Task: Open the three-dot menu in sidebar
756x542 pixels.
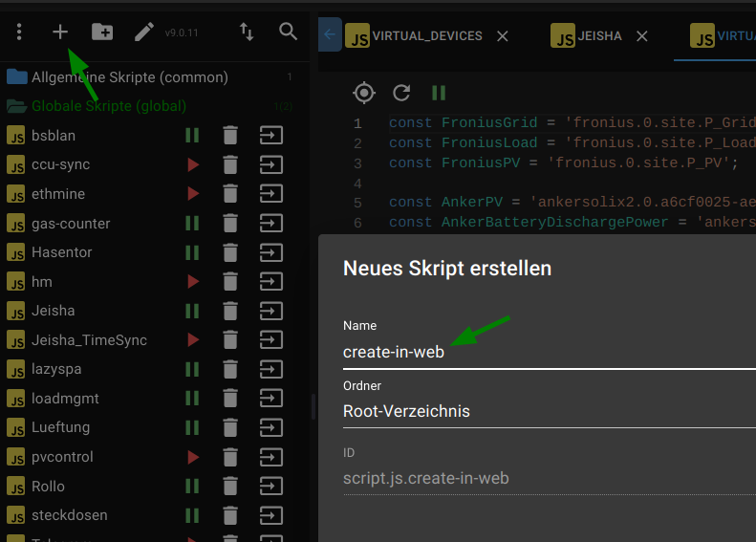Action: (19, 33)
